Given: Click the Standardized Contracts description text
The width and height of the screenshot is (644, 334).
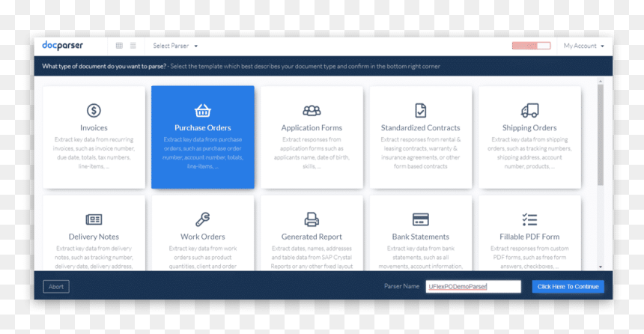Looking at the screenshot, I should coord(421,153).
